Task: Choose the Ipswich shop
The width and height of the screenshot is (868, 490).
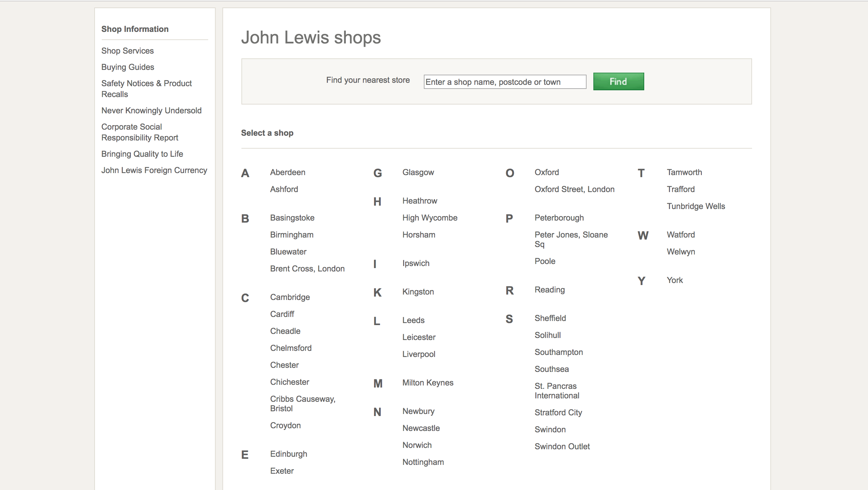Action: pyautogui.click(x=416, y=263)
